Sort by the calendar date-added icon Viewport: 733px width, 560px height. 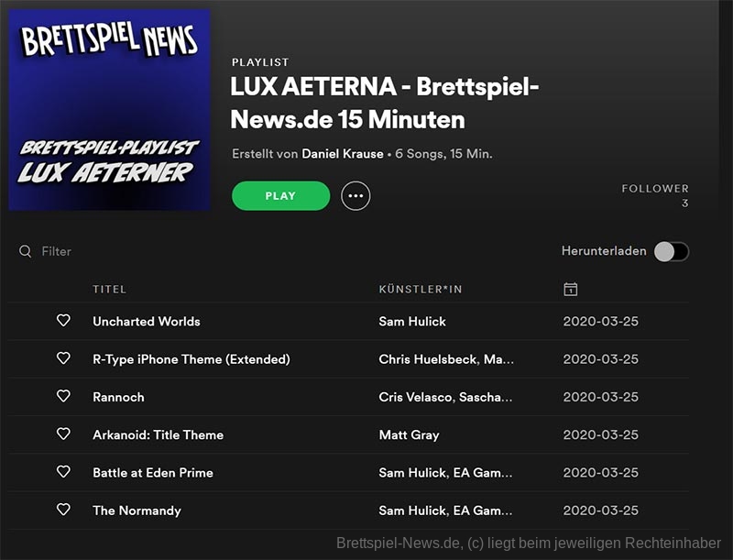[x=570, y=290]
